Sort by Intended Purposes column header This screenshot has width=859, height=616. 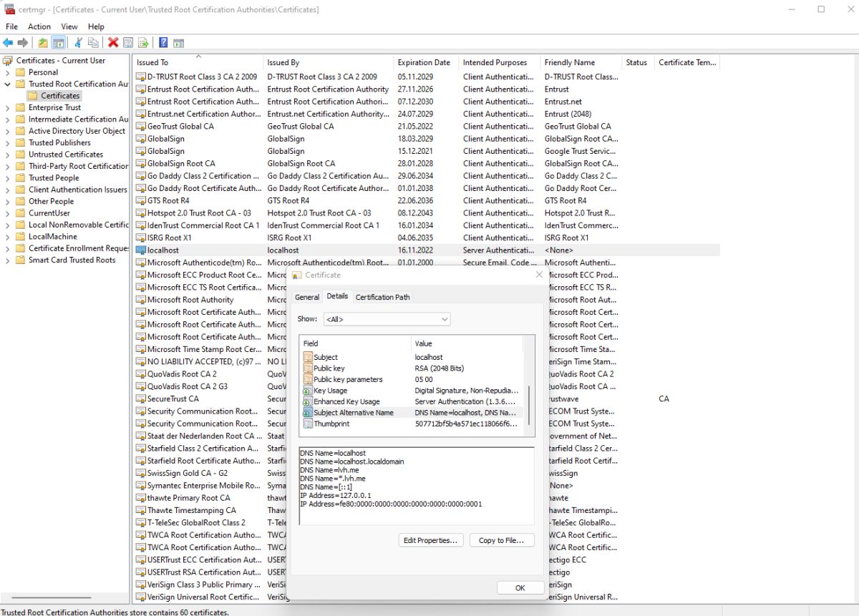click(x=500, y=62)
